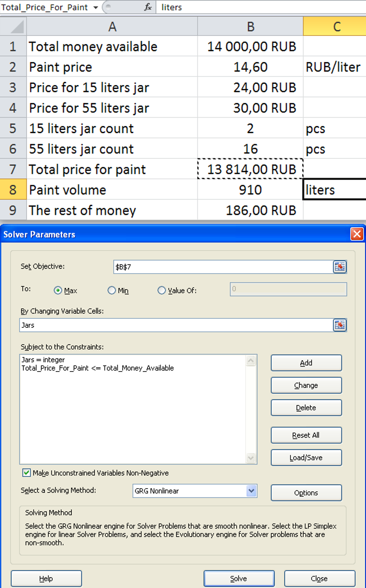Click the 15 liters jar count value 2

pos(250,128)
